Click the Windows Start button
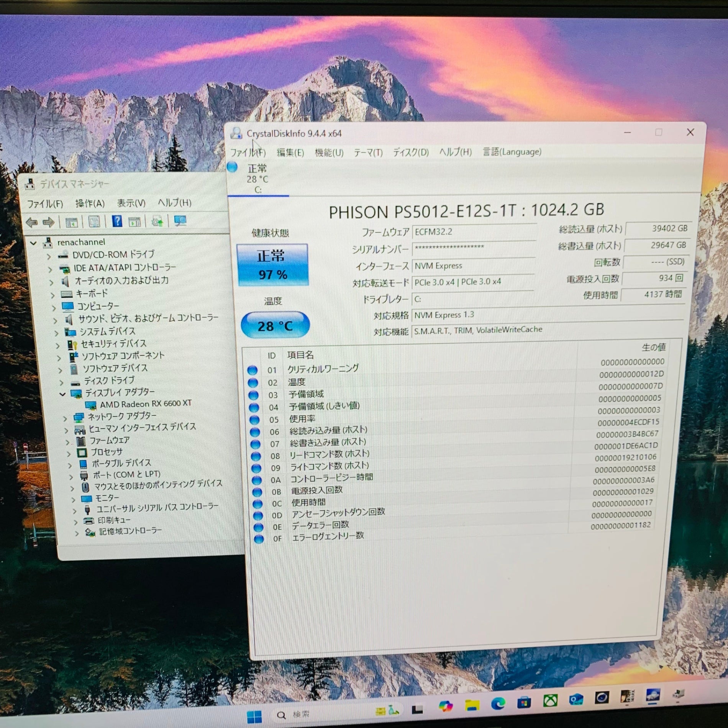This screenshot has height=728, width=728. (x=254, y=715)
